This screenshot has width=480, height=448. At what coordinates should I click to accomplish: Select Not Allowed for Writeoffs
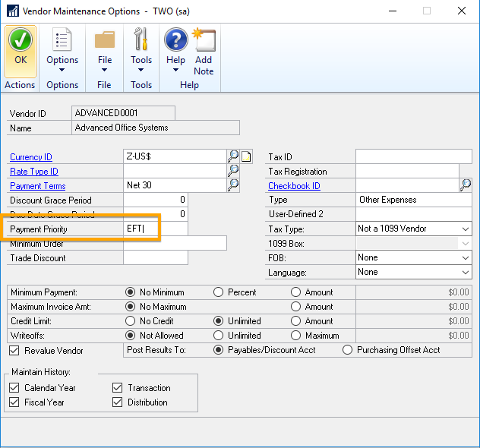[130, 336]
